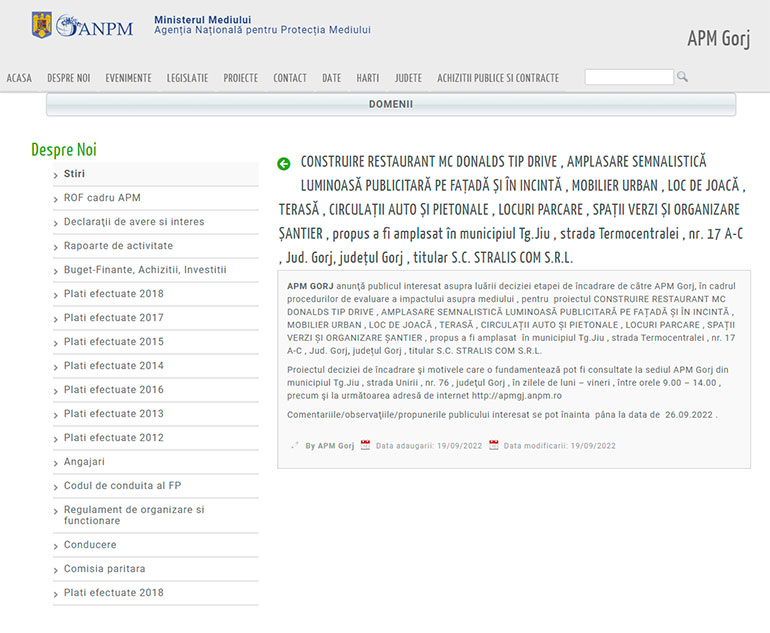Open Rapoarte de activitate link
The height and width of the screenshot is (633, 770).
(118, 246)
